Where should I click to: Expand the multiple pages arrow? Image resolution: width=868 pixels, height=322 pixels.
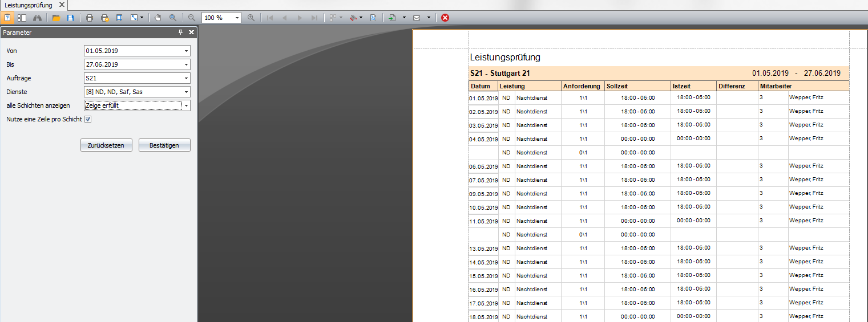pyautogui.click(x=341, y=18)
